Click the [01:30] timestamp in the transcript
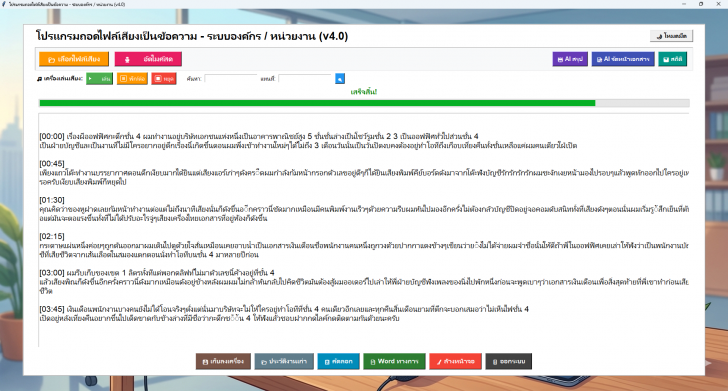 pyautogui.click(x=52, y=200)
